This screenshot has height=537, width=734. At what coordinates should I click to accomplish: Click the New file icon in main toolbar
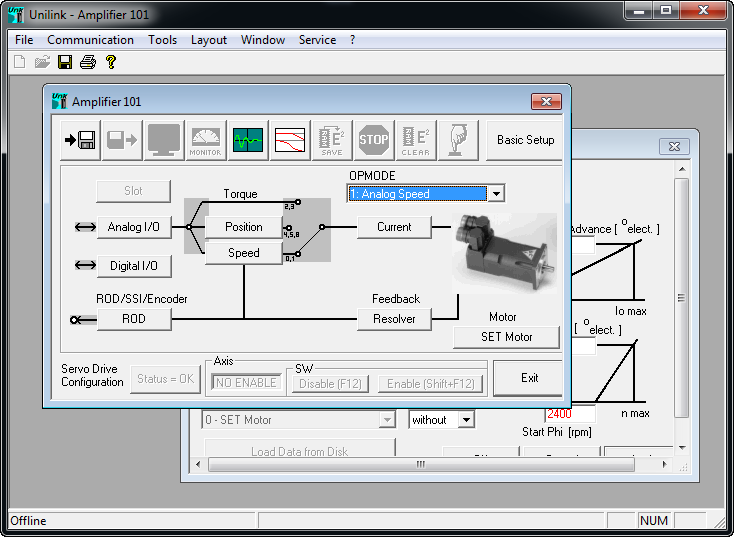click(20, 62)
